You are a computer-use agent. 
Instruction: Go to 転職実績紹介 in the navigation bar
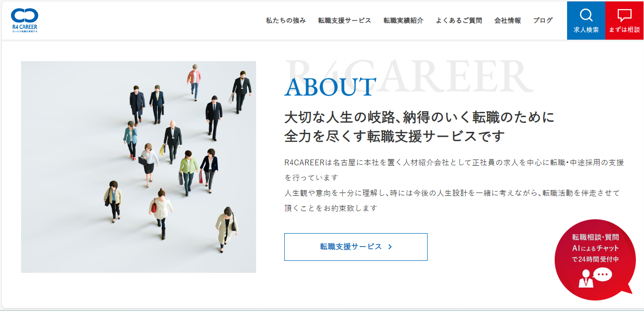(403, 21)
